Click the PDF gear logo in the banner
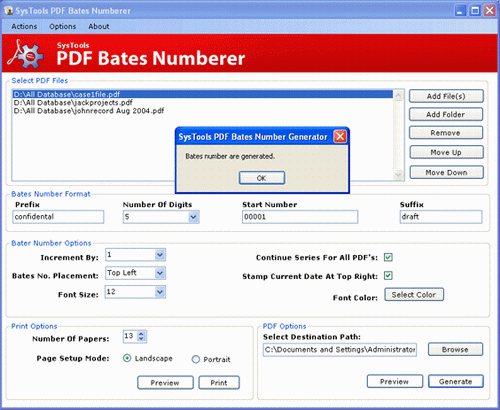Screen dimensions: 500x410 click(26, 54)
